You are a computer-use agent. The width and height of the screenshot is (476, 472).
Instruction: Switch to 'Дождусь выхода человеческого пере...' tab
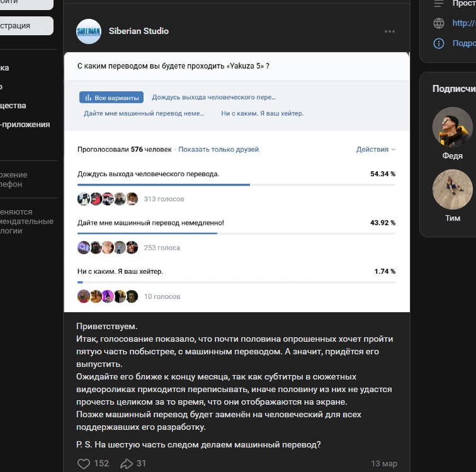click(x=213, y=98)
